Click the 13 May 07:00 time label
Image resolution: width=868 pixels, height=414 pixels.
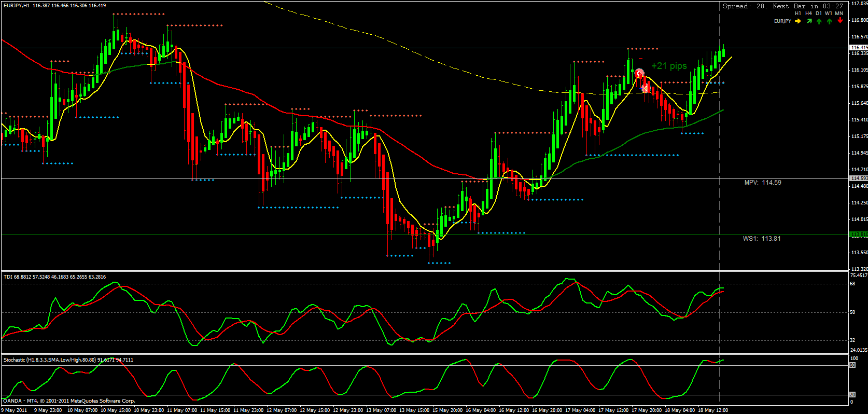tap(381, 410)
